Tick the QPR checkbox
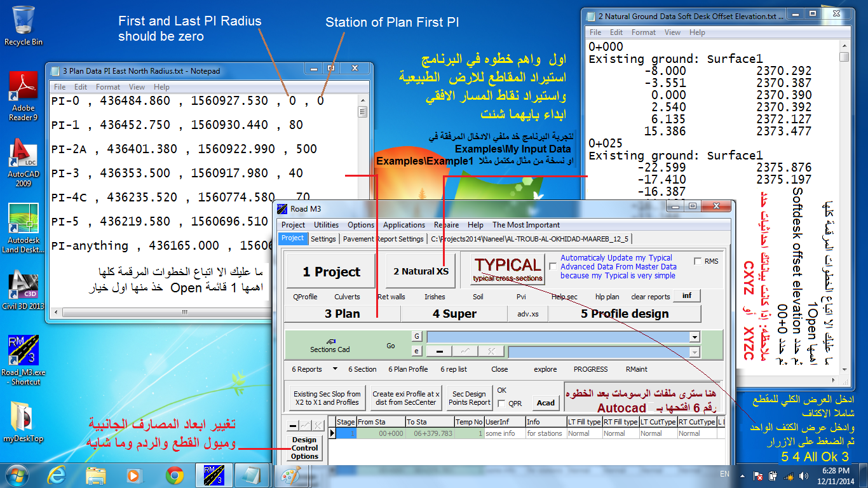Screen dimensions: 868x488 [x=501, y=403]
